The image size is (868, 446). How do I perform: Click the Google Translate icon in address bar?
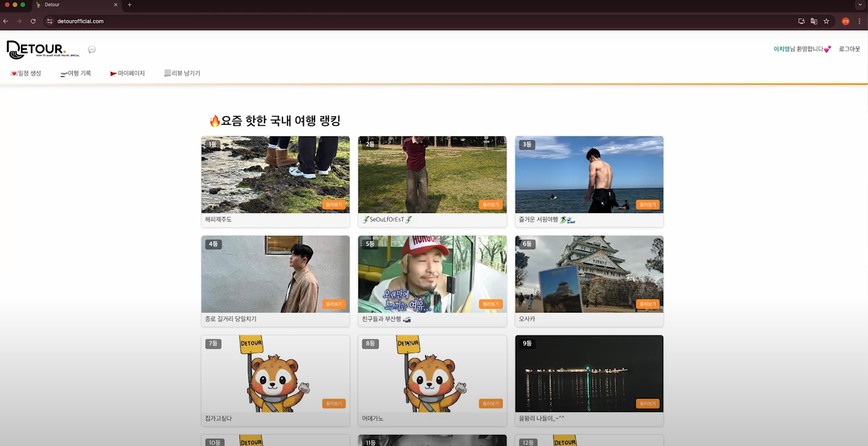point(814,21)
